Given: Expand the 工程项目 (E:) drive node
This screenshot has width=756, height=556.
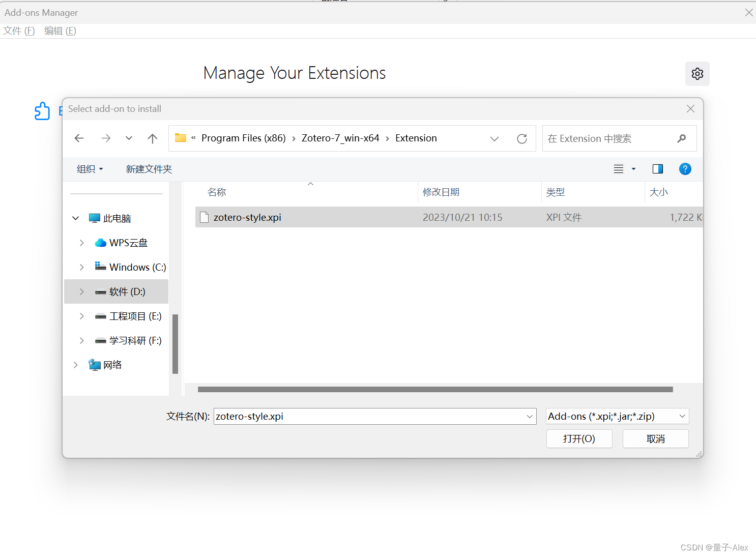Looking at the screenshot, I should pos(81,316).
